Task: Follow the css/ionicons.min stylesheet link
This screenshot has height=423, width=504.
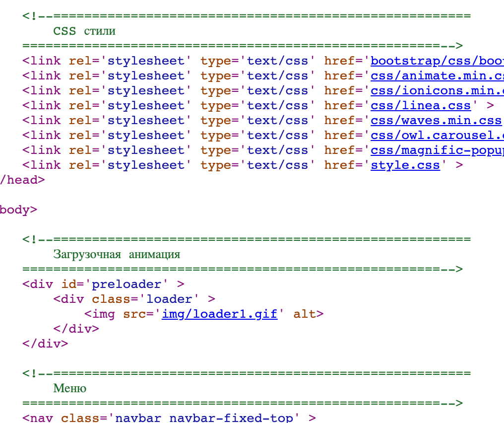Action: 437,91
